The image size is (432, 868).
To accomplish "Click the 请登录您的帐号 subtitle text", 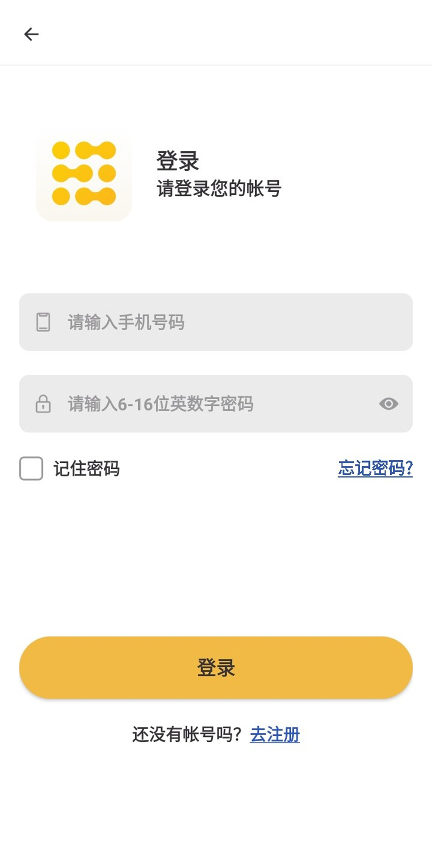I will click(219, 188).
